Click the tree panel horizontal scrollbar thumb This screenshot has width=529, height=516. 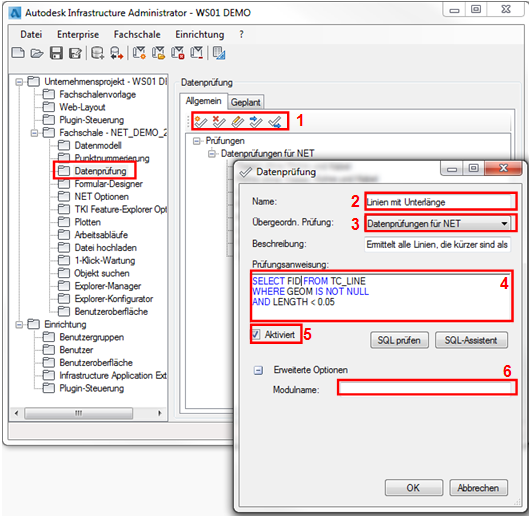tap(79, 413)
